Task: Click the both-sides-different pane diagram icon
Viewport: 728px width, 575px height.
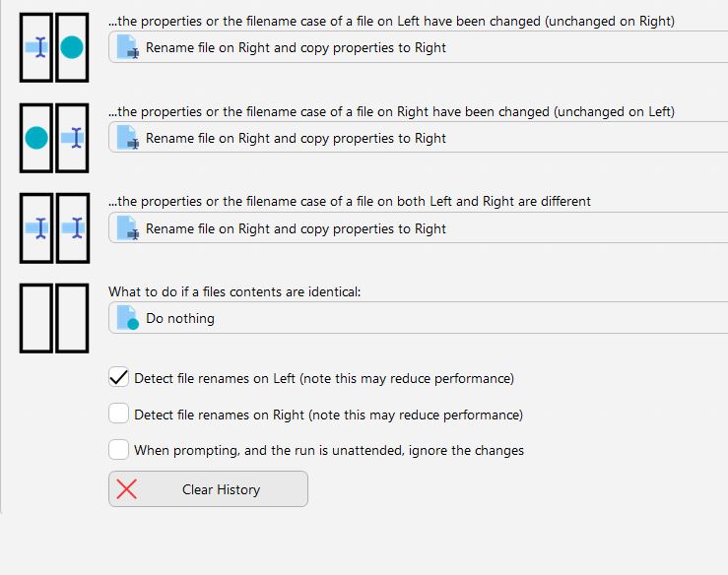Action: (x=54, y=228)
